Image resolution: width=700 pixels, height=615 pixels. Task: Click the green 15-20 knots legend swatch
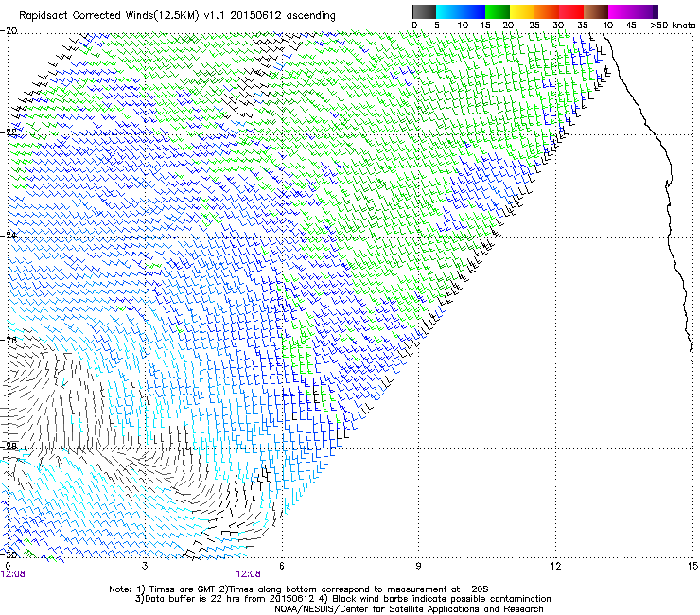click(x=497, y=11)
